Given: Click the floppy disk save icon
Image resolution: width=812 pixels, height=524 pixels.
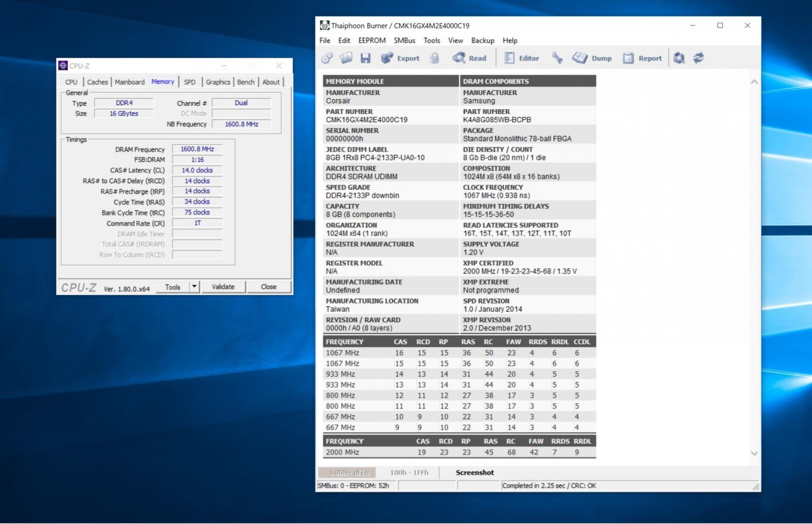Looking at the screenshot, I should tap(365, 58).
